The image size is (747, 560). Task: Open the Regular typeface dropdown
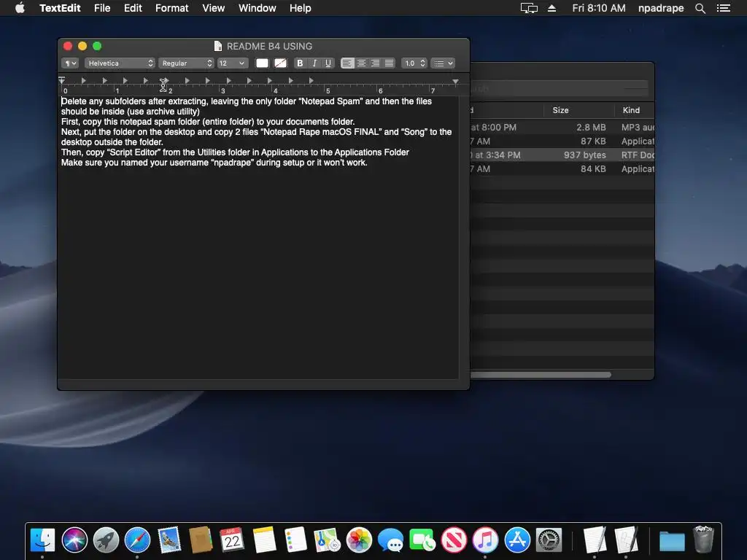(x=186, y=63)
